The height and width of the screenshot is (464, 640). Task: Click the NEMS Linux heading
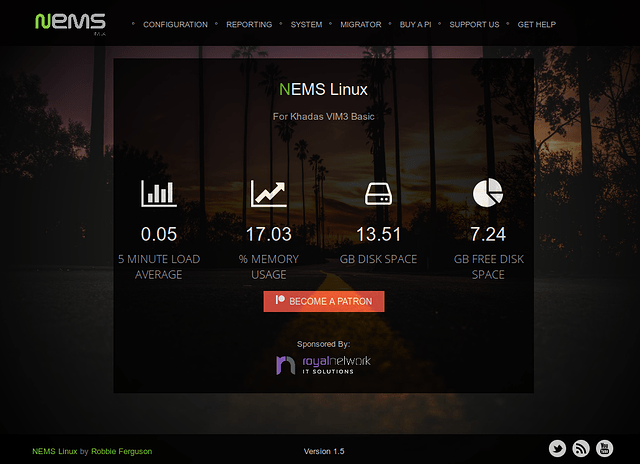323,89
